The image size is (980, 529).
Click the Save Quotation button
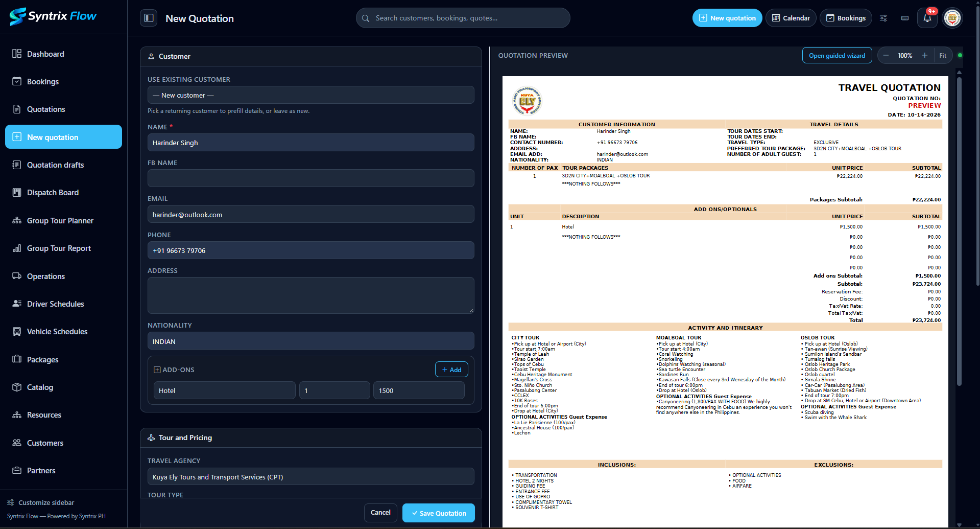pos(439,513)
